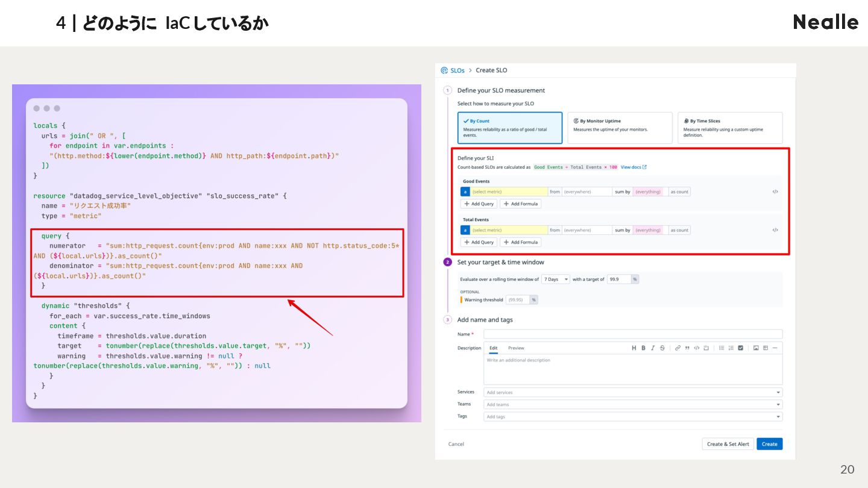The height and width of the screenshot is (488, 868).
Task: Select the By Count measurement option
Action: (510, 128)
